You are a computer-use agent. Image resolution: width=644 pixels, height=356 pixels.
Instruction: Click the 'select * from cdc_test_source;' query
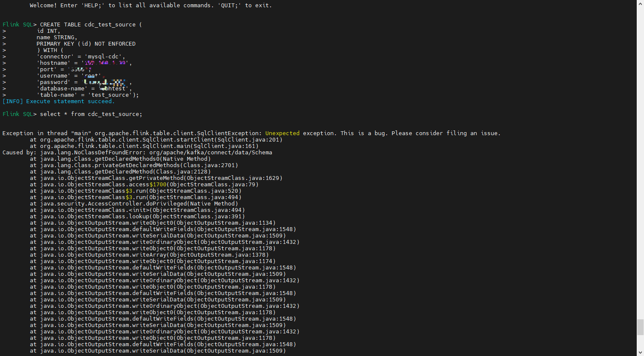coord(91,114)
